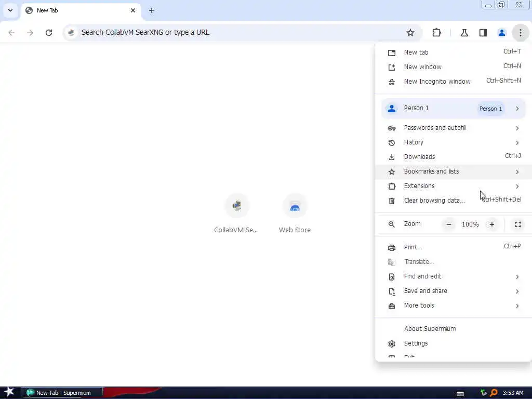
Task: Increase zoom with plus button
Action: point(491,224)
